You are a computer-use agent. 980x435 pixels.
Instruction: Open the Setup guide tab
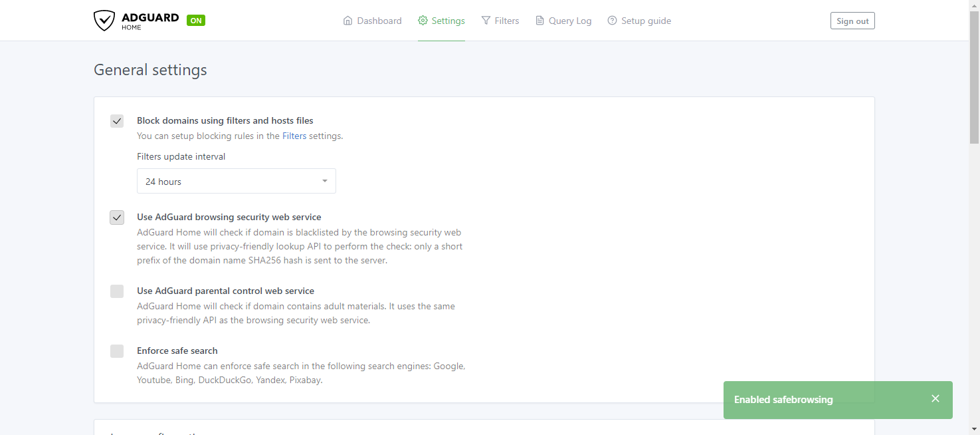[x=639, y=21]
